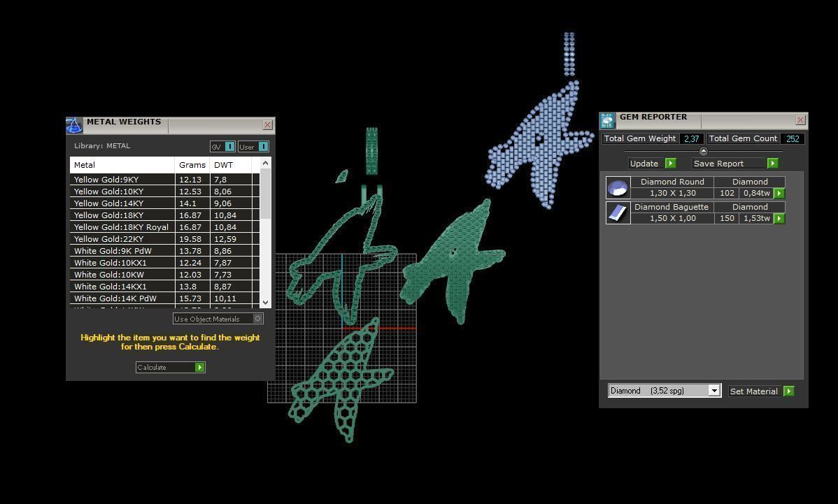This screenshot has height=504, width=838.
Task: Click grams value 19.58
Action: point(190,239)
